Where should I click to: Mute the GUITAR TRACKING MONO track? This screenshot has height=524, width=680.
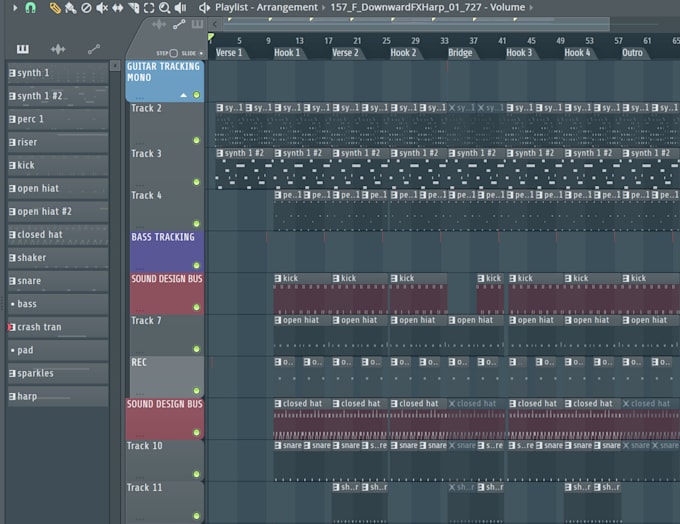pyautogui.click(x=196, y=95)
